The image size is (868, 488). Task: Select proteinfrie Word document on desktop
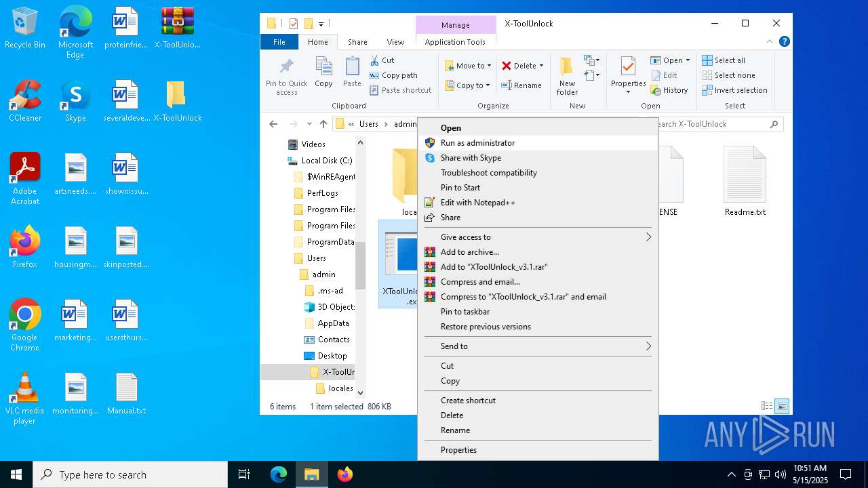[x=126, y=28]
